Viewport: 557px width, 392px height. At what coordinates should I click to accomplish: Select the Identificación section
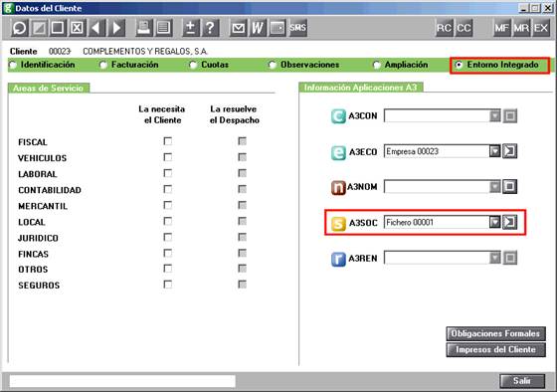coord(43,65)
